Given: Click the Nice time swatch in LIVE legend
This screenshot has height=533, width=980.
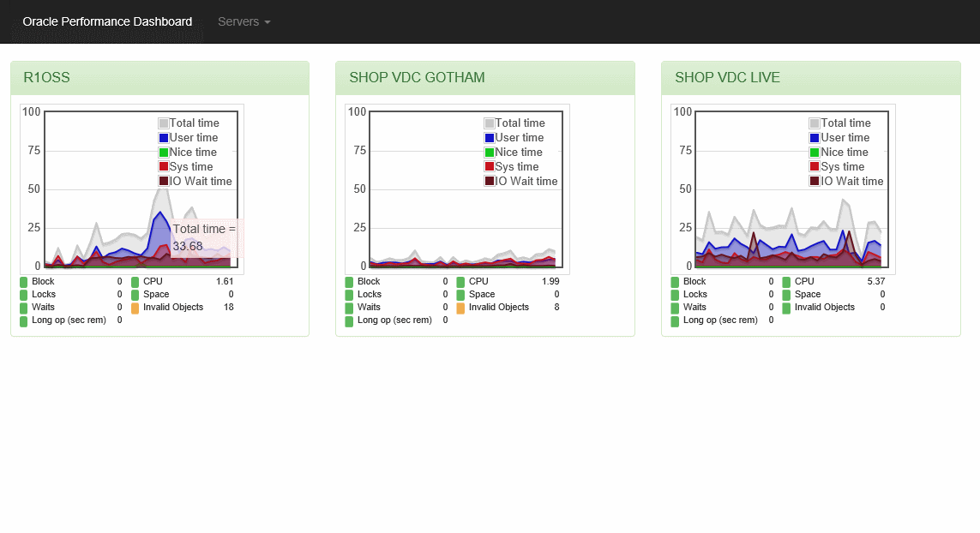Looking at the screenshot, I should point(815,153).
